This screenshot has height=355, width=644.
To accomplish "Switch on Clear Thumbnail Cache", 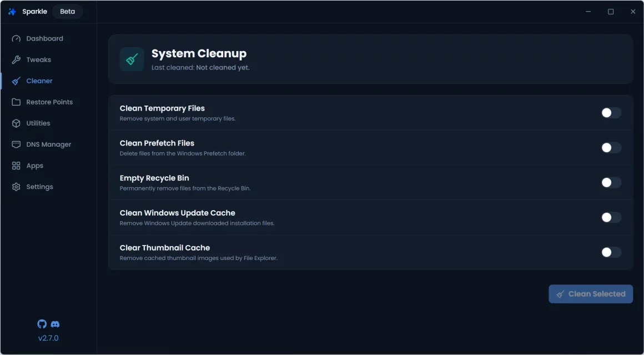I will 611,252.
